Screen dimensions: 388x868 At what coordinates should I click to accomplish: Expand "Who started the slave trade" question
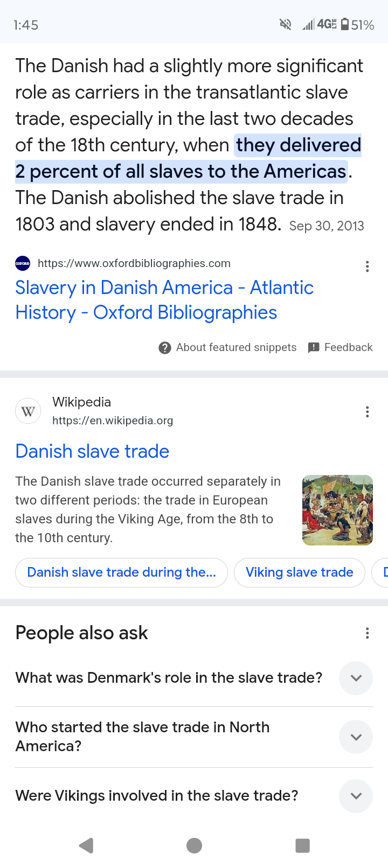point(356,737)
